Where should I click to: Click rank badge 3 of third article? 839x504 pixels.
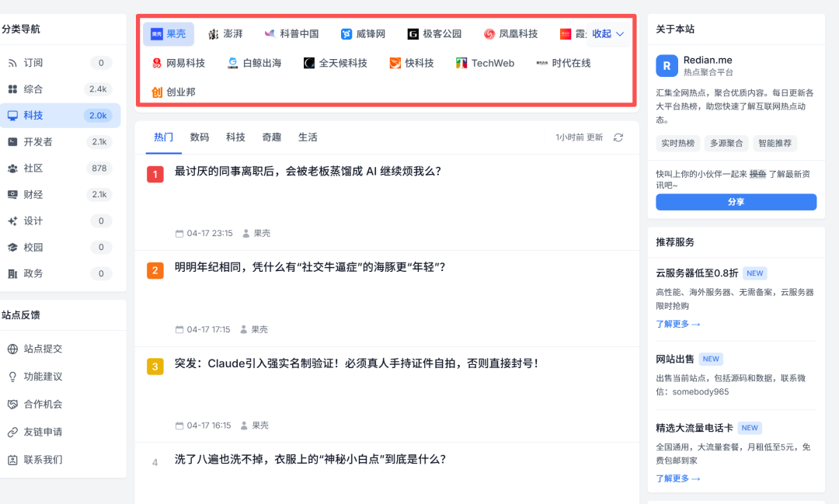(x=155, y=367)
